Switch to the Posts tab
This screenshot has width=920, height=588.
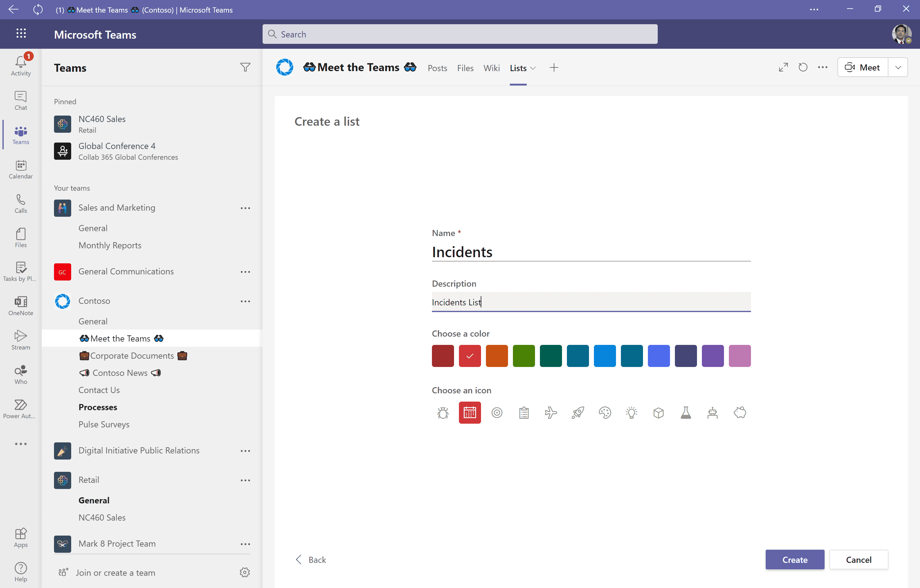tap(437, 68)
